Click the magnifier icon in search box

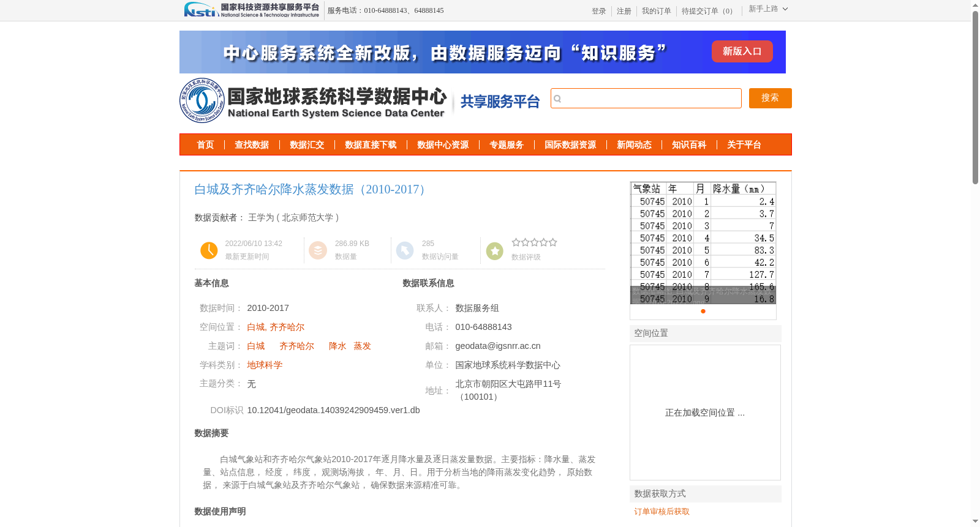pyautogui.click(x=557, y=99)
